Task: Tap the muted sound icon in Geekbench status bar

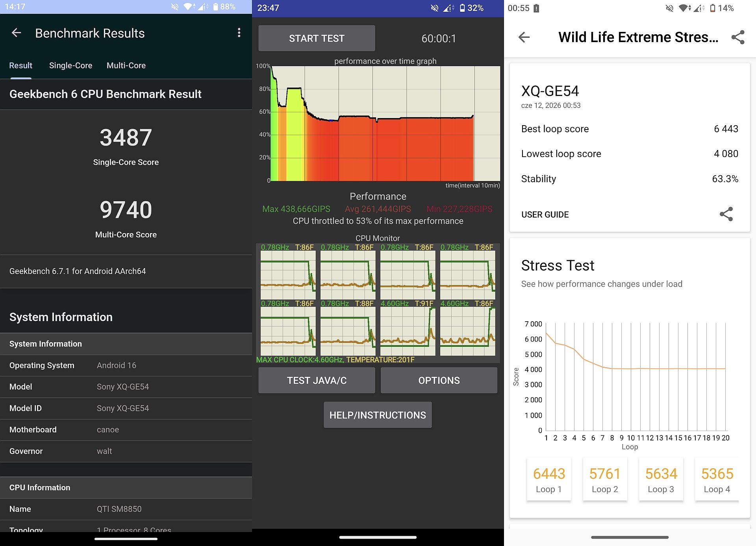Action: pyautogui.click(x=175, y=7)
